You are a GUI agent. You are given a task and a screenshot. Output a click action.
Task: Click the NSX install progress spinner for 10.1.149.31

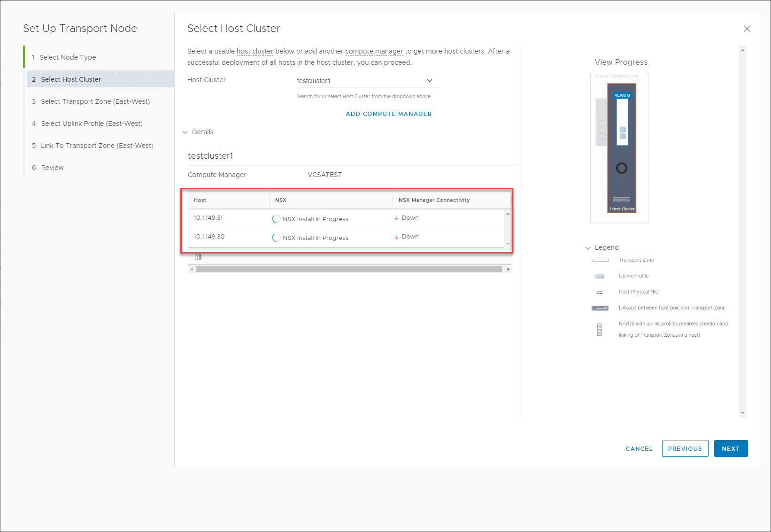(x=276, y=218)
